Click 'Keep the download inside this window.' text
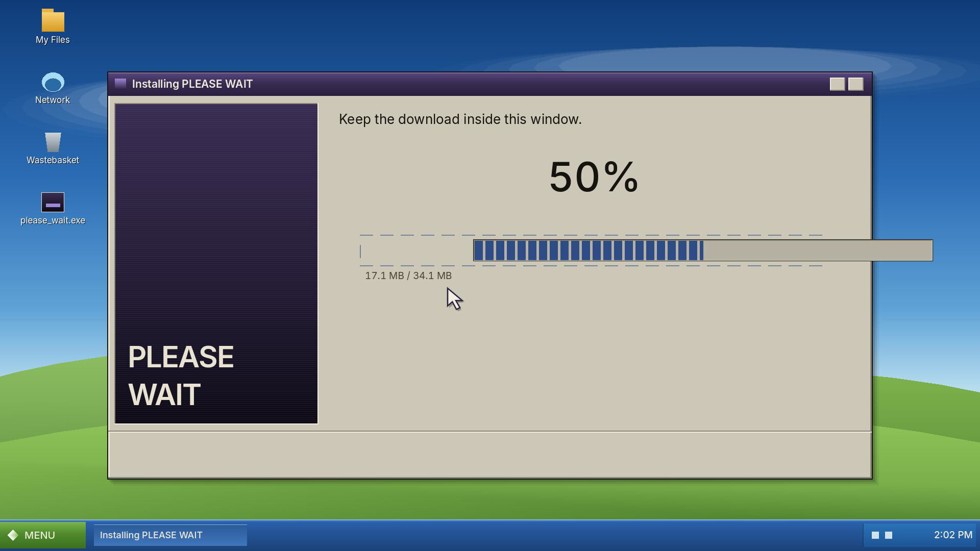 click(460, 119)
